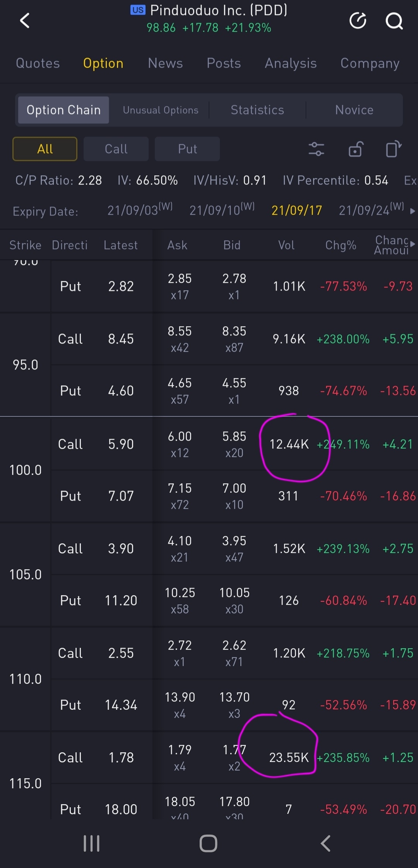Select the Option tab
Image resolution: width=418 pixels, height=868 pixels.
pyautogui.click(x=103, y=63)
